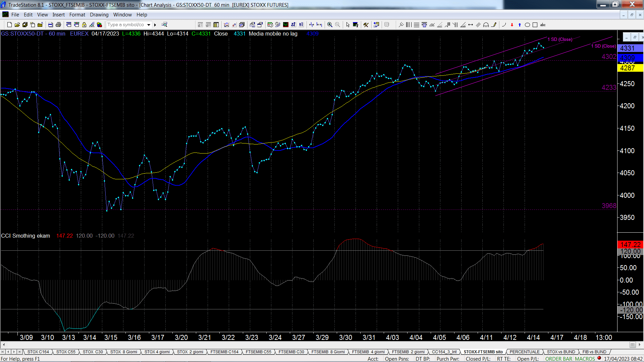Switch to the PERCENTUALE tab
The width and height of the screenshot is (644, 362).
tap(525, 352)
